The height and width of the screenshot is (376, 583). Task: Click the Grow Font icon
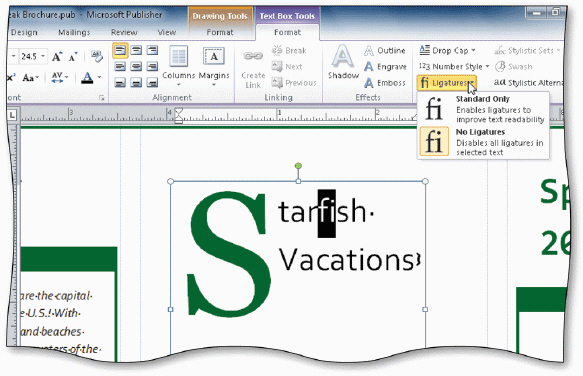(x=57, y=57)
